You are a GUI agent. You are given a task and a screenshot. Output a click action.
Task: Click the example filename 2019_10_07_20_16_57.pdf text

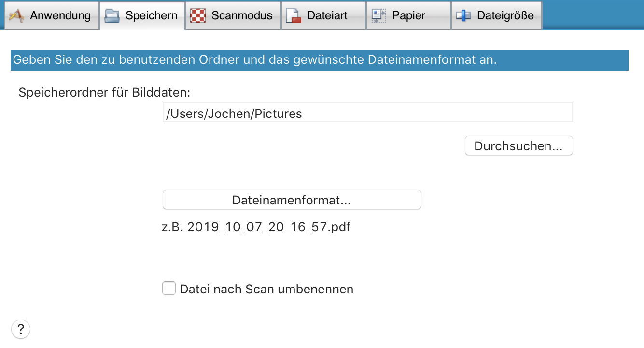[x=268, y=227]
